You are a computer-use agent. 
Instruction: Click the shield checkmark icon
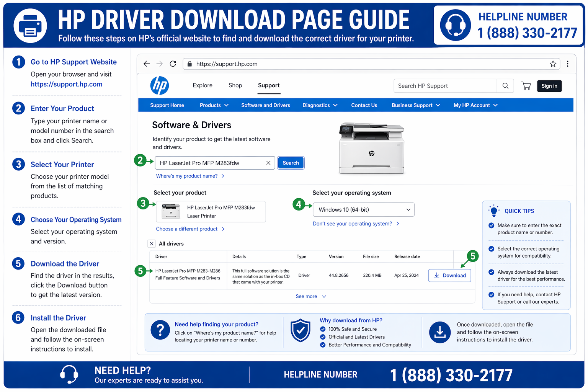pyautogui.click(x=301, y=330)
